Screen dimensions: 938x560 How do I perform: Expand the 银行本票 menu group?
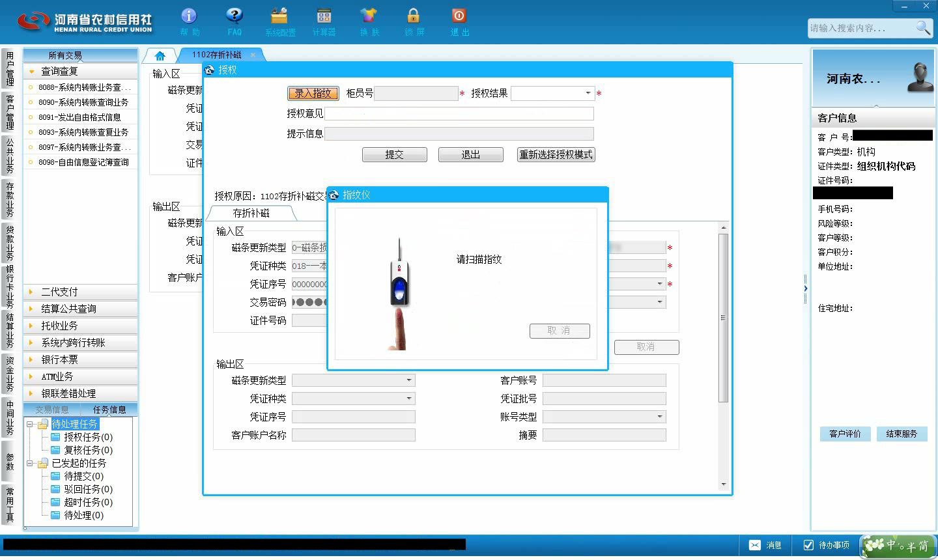pyautogui.click(x=81, y=359)
